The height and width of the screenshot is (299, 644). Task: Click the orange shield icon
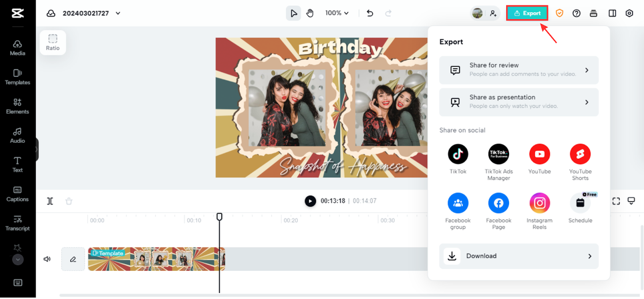[559, 14]
